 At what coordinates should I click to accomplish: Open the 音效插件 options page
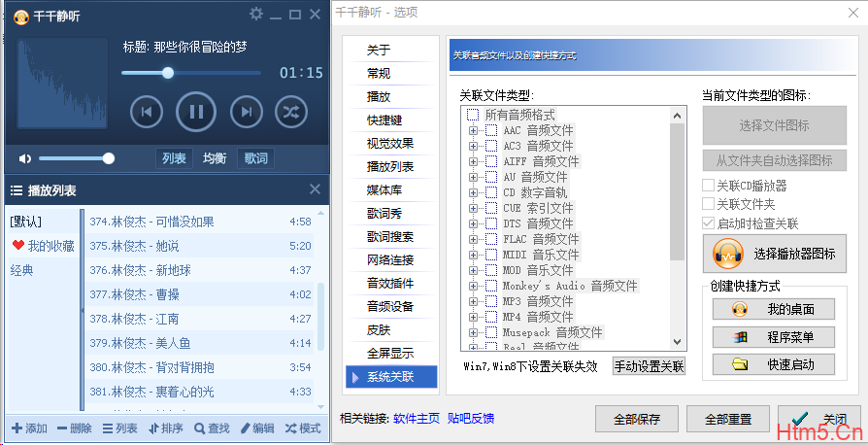[391, 283]
